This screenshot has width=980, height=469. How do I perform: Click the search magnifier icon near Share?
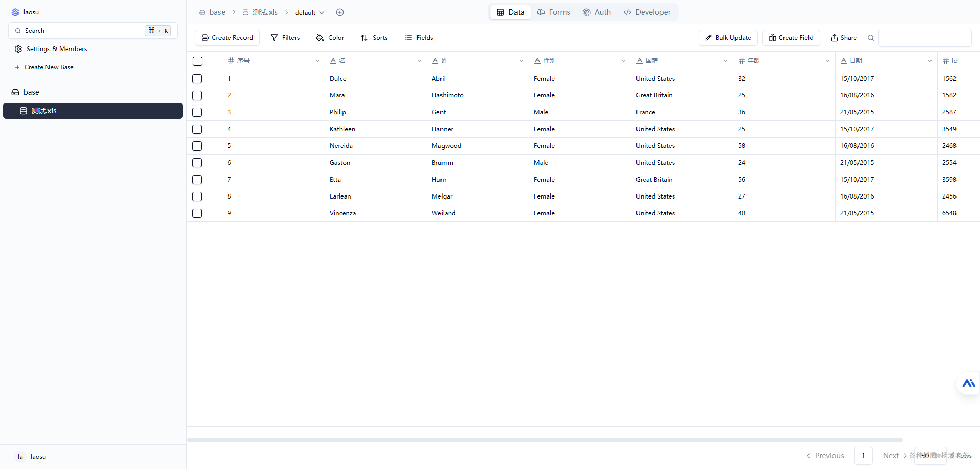point(871,38)
